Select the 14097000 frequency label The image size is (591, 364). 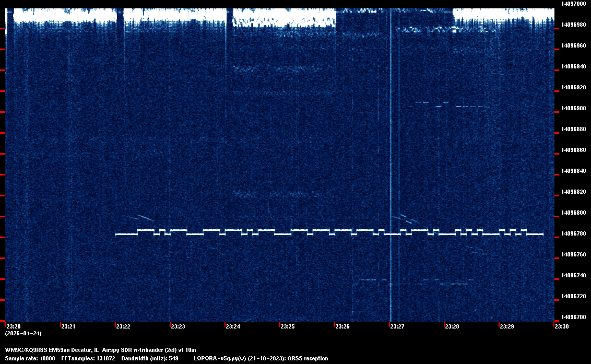coord(574,4)
